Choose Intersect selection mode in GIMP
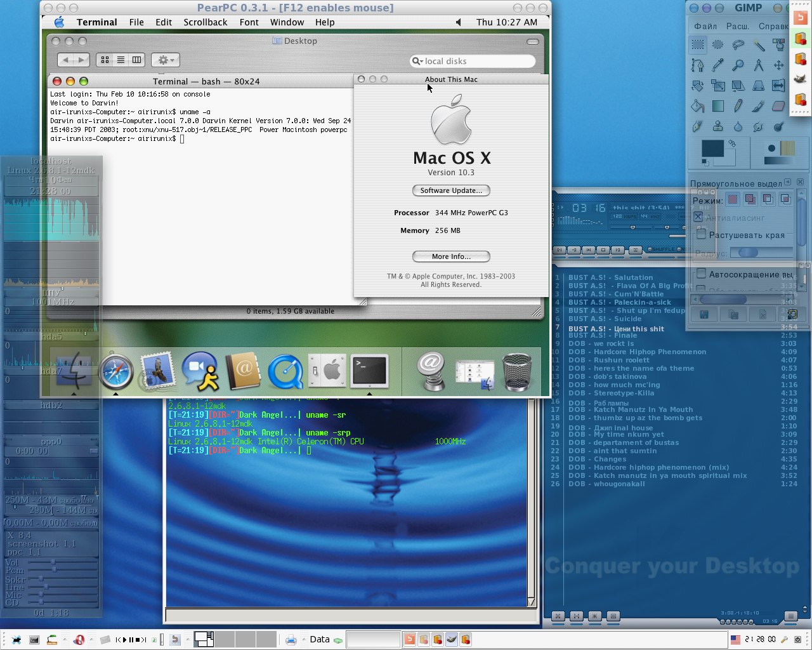The image size is (812, 650). (785, 199)
